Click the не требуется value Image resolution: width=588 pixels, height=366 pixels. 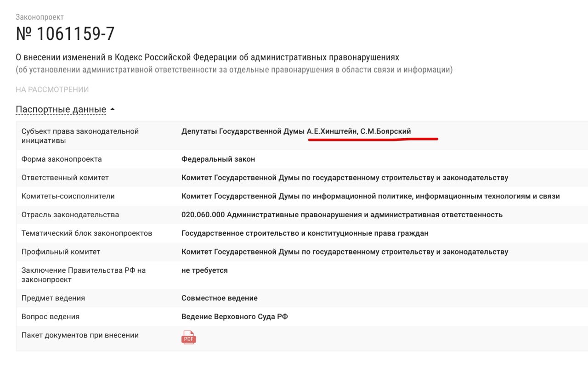click(204, 270)
